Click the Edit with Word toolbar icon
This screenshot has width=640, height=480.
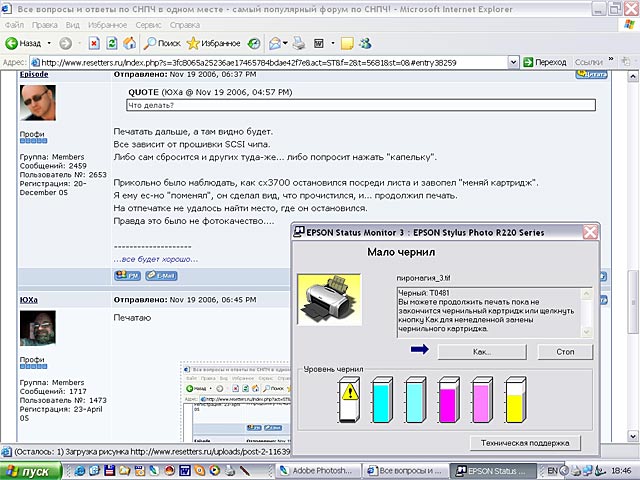[x=319, y=43]
